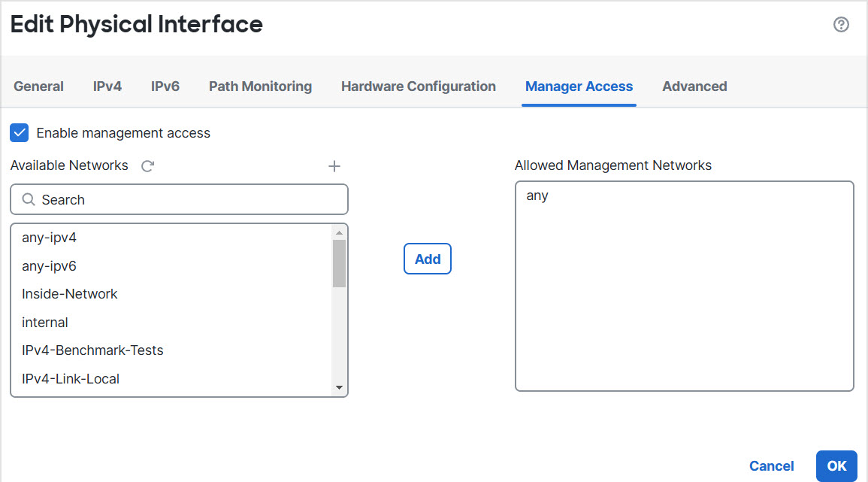Switch to the IPv4 tab
The height and width of the screenshot is (482, 868).
pos(107,86)
